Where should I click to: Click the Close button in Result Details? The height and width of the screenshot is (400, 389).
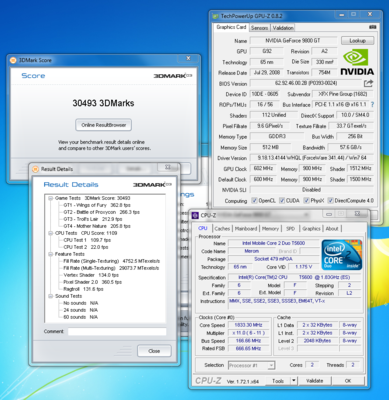154,351
